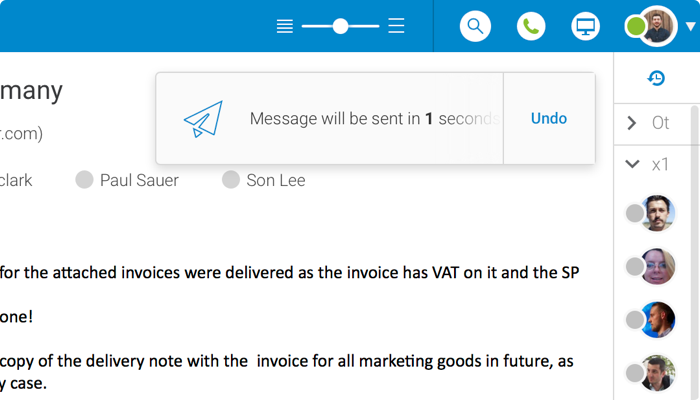This screenshot has height=400, width=700.
Task: Click the green online status dot
Action: [x=636, y=26]
